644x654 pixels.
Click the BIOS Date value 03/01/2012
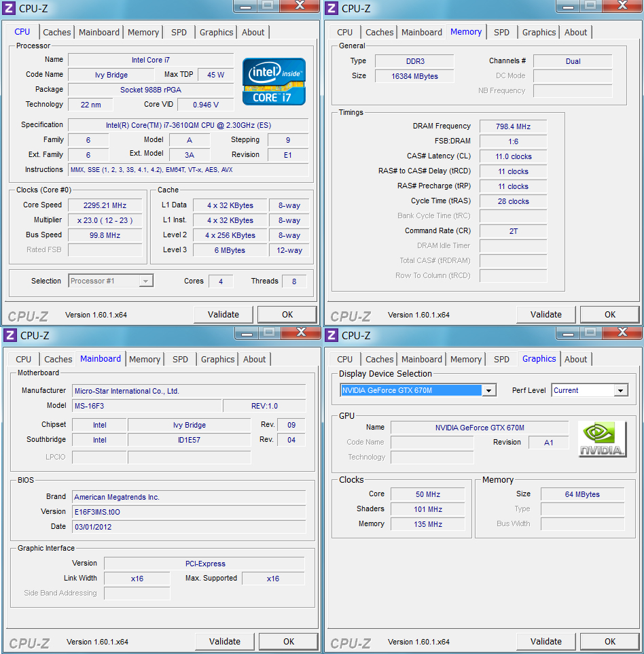[189, 527]
